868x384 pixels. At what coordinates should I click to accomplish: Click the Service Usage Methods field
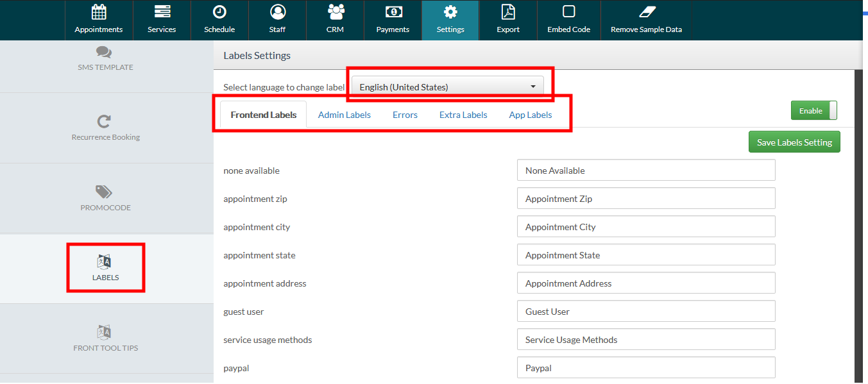tap(646, 340)
